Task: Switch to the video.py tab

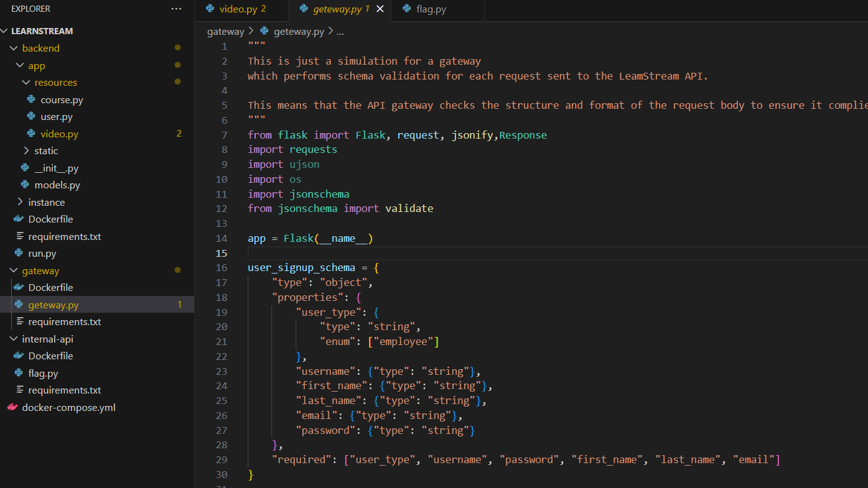Action: click(x=241, y=11)
